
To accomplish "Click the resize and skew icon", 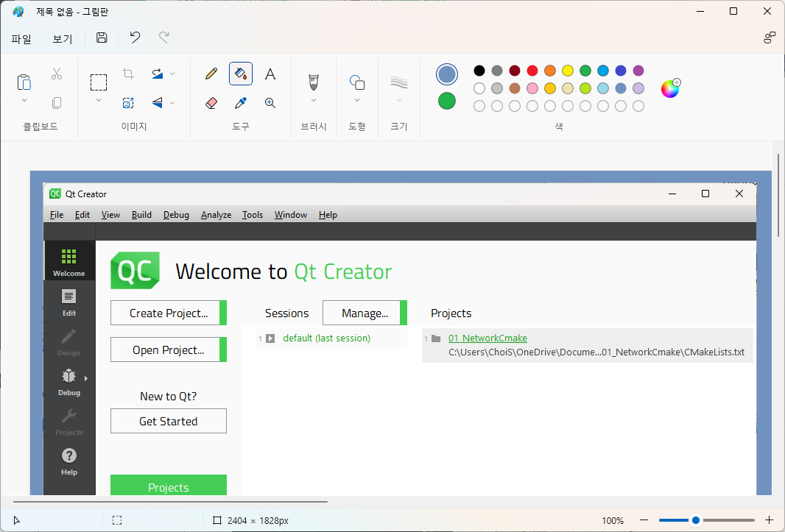I will click(x=128, y=103).
